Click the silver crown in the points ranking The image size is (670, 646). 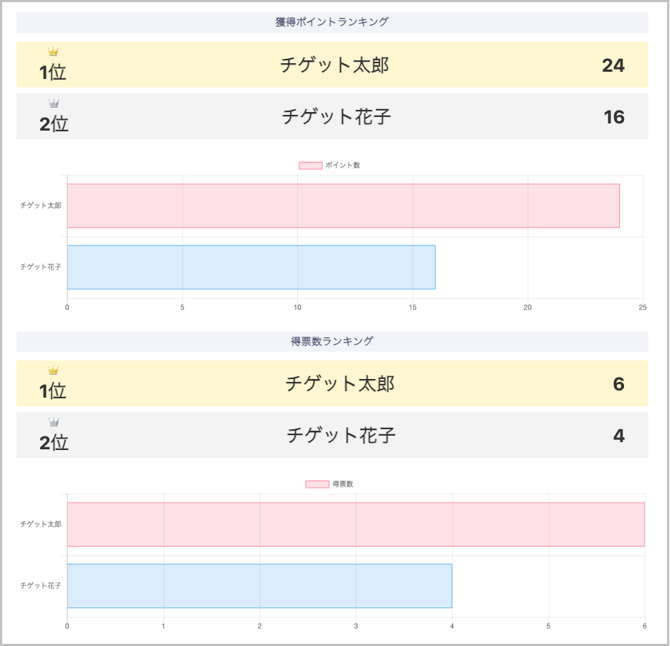(x=53, y=104)
